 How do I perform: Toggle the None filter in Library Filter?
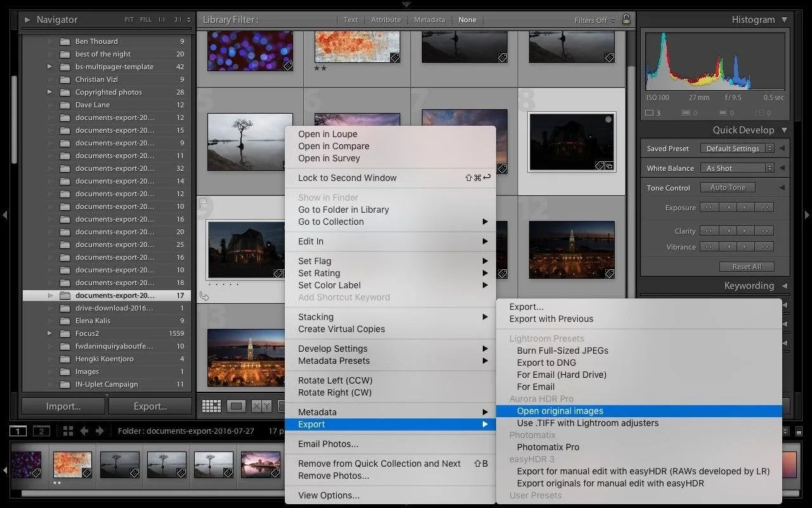coord(467,20)
